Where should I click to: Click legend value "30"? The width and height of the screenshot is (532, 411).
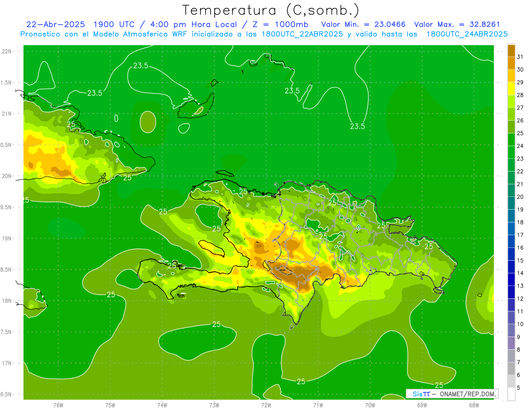pyautogui.click(x=520, y=70)
